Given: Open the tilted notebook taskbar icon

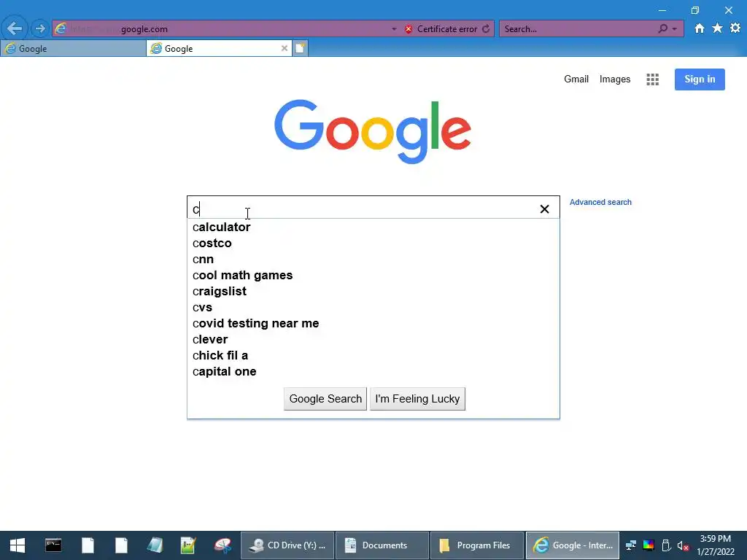Looking at the screenshot, I should coord(155,545).
